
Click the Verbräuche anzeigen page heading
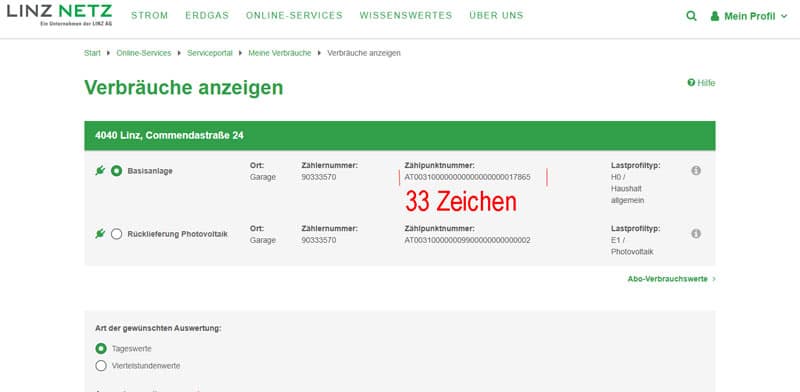(x=184, y=88)
